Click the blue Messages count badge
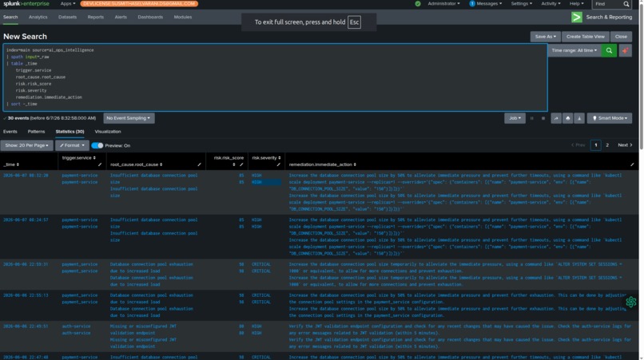This screenshot has width=644, height=360. (472, 4)
